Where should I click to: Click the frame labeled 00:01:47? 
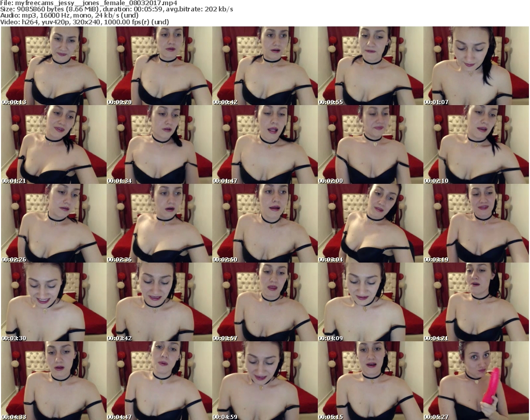pos(265,144)
